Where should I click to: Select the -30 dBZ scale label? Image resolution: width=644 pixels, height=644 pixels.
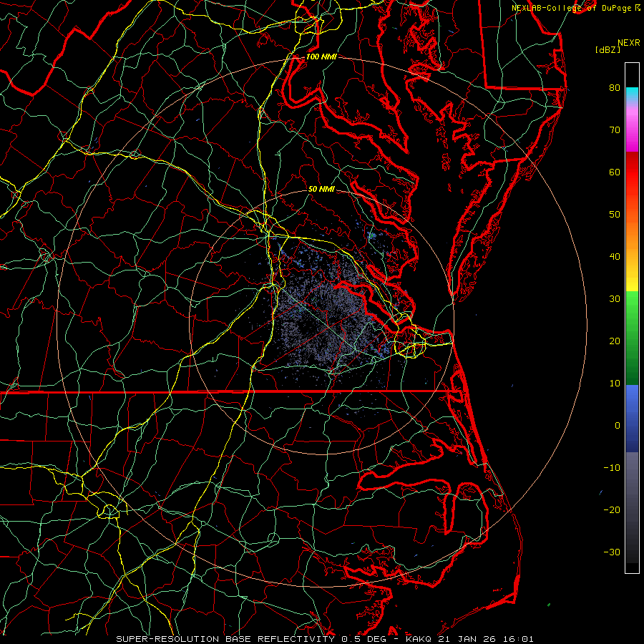pyautogui.click(x=611, y=552)
